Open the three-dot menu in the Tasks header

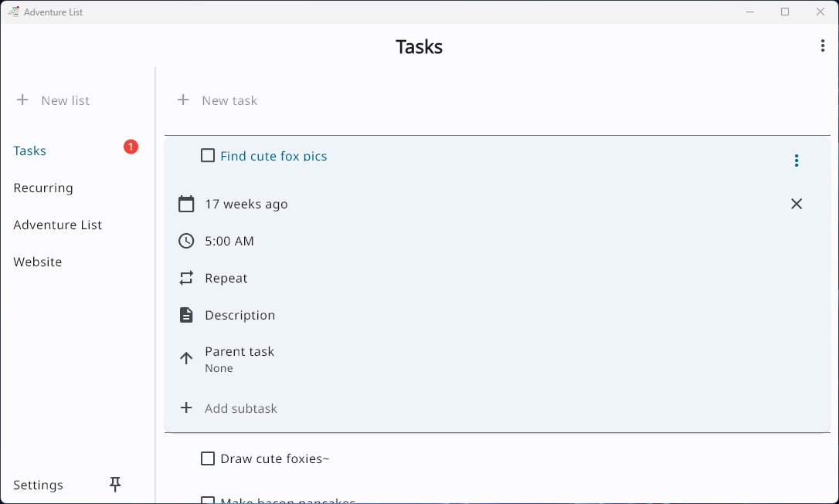(x=823, y=46)
